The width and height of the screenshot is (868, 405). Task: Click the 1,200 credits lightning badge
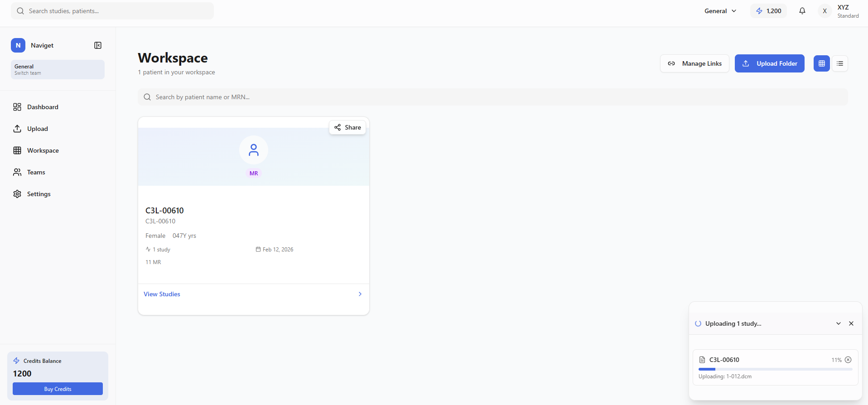(x=769, y=11)
